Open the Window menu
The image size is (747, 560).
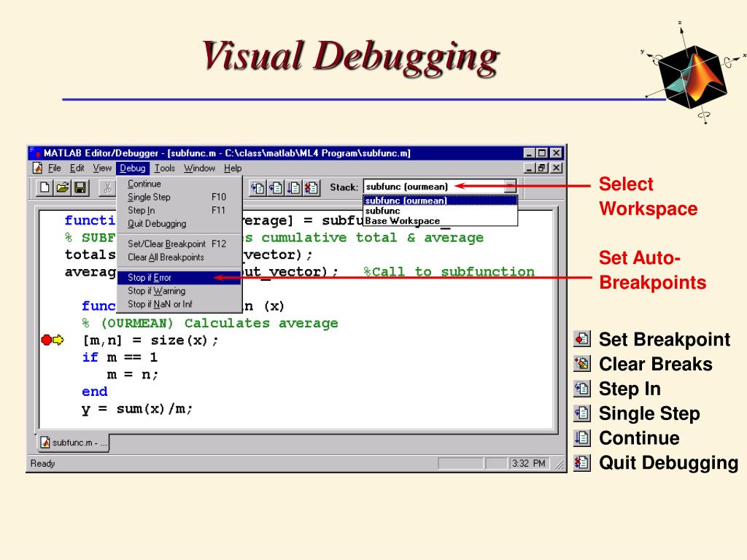[x=199, y=168]
